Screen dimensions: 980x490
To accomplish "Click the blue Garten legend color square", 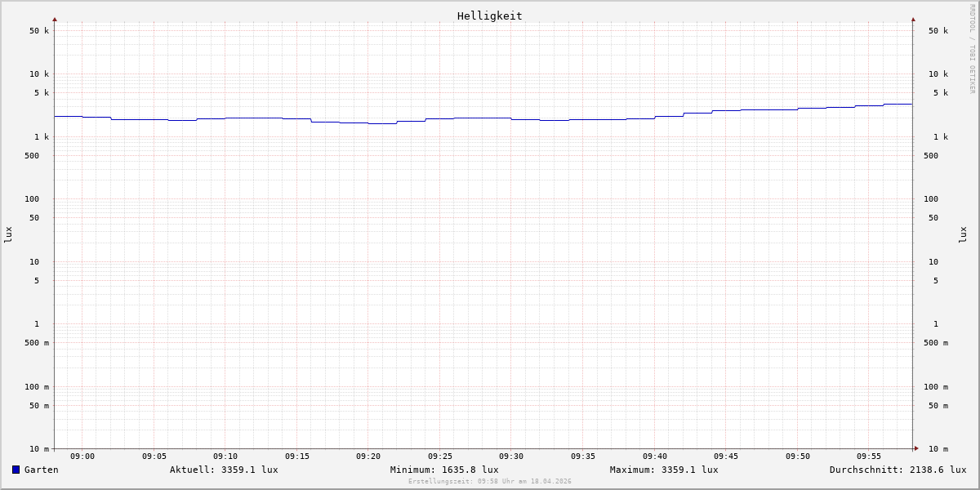I will click(x=16, y=470).
